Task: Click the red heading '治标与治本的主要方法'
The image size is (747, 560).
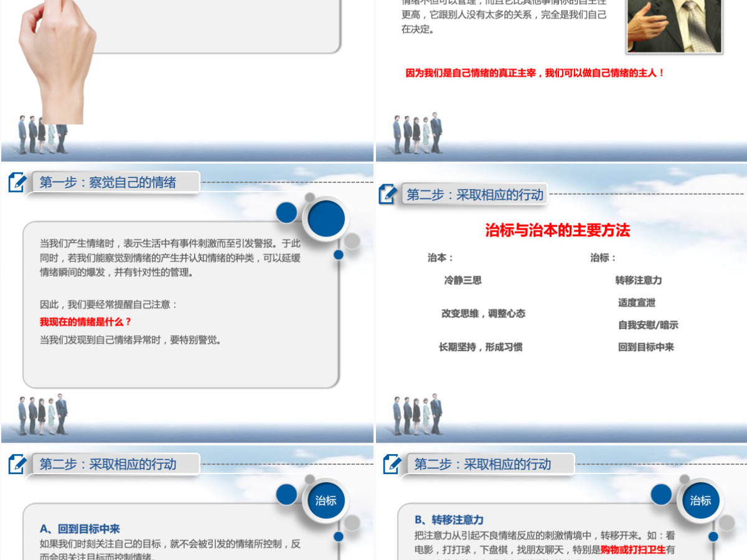Action: (x=558, y=230)
